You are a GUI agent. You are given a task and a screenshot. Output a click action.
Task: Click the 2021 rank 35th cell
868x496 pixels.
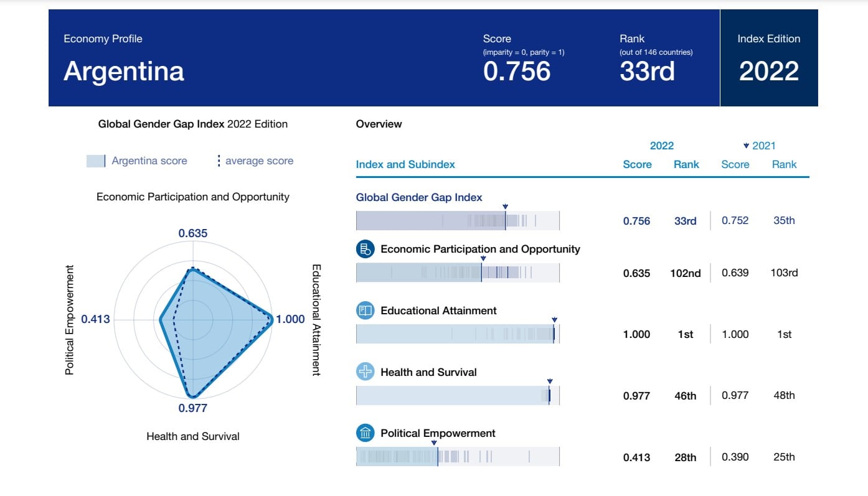coord(784,220)
